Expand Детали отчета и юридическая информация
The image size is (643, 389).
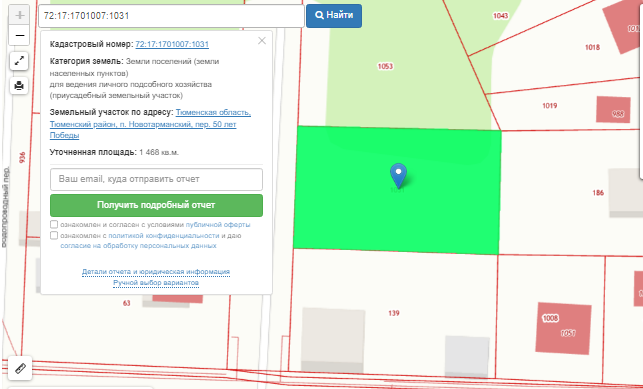coord(156,272)
